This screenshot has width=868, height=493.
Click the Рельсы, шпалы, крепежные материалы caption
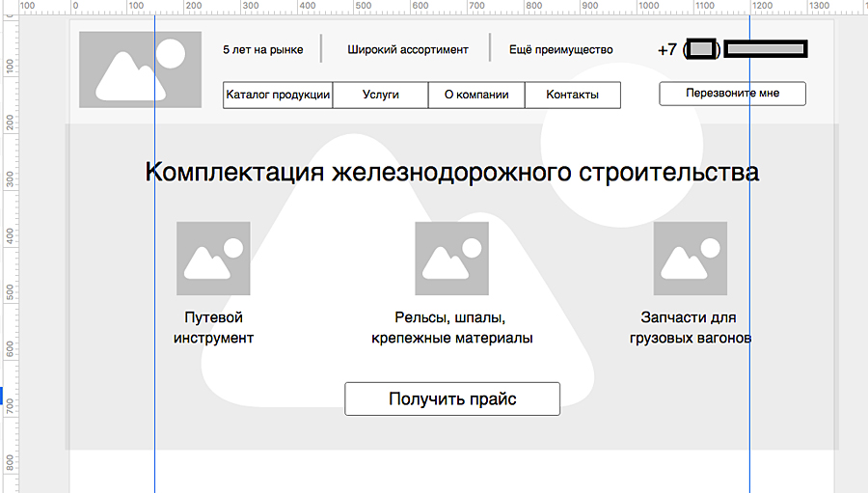coord(451,328)
